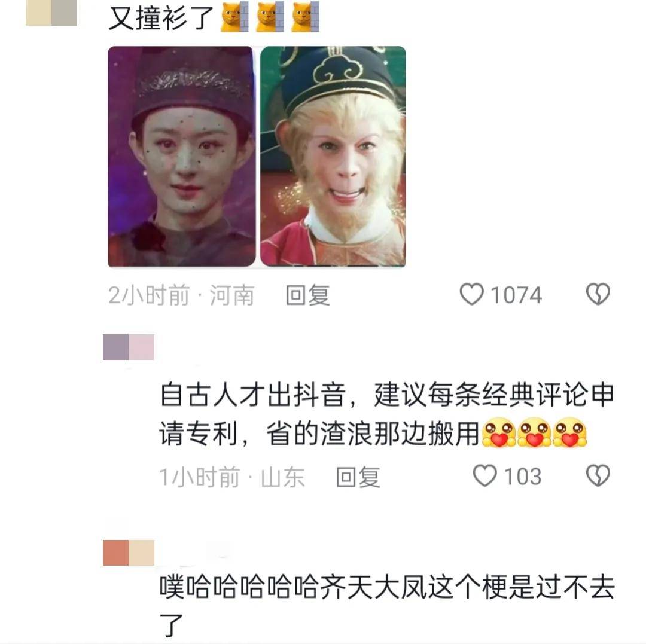Open the right monkey-costume photo

pos(333,157)
